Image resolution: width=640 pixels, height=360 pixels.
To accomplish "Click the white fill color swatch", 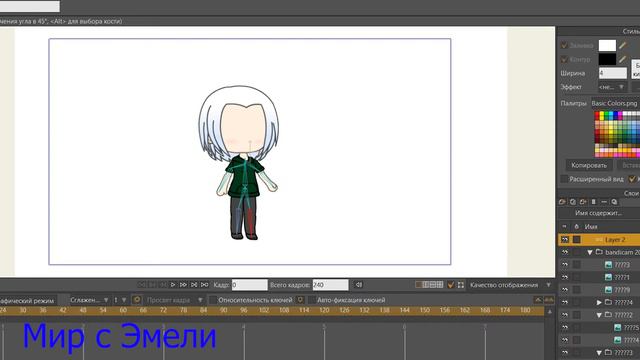I will pos(607,45).
